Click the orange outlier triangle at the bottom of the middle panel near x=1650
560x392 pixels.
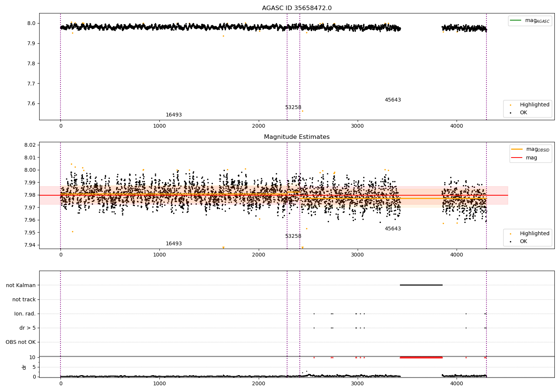click(223, 248)
